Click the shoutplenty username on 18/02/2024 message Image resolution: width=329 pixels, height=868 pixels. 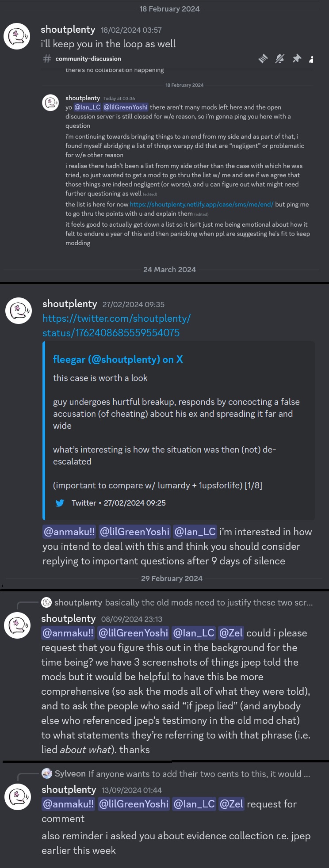68,30
